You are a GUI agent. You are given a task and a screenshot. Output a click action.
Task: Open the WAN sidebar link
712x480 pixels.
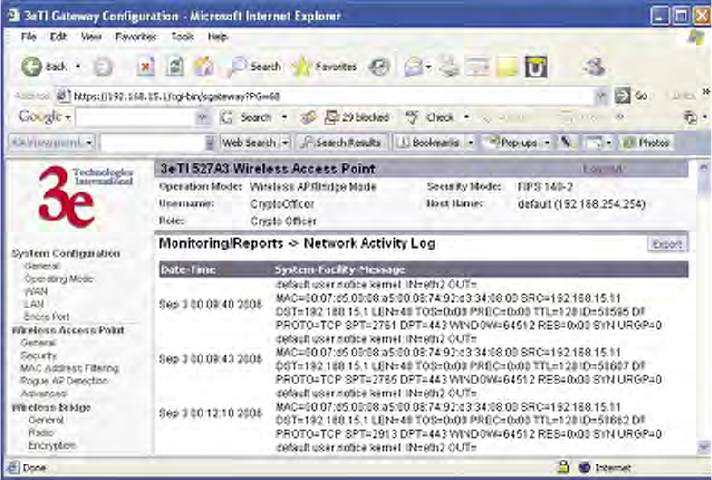[35, 292]
